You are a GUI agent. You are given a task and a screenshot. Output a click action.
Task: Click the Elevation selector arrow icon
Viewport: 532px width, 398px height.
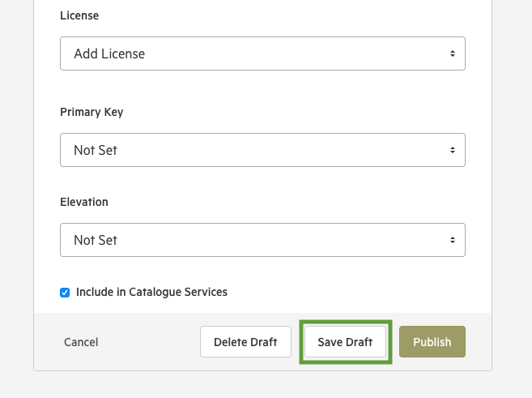coord(453,240)
